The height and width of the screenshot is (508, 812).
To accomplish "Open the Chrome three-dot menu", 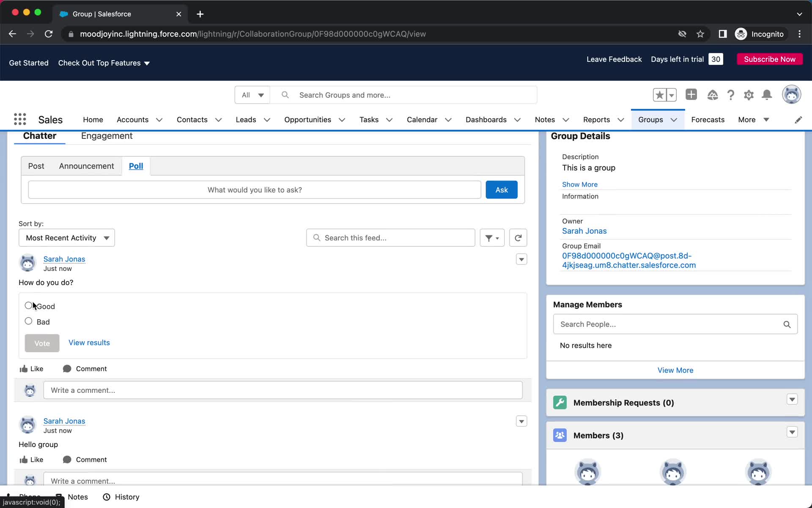I will pos(799,34).
